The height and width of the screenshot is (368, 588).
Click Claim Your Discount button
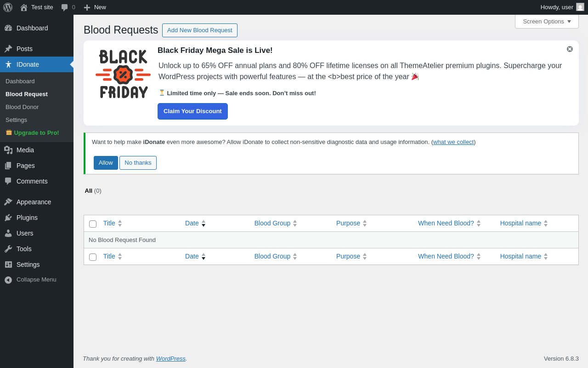click(192, 111)
